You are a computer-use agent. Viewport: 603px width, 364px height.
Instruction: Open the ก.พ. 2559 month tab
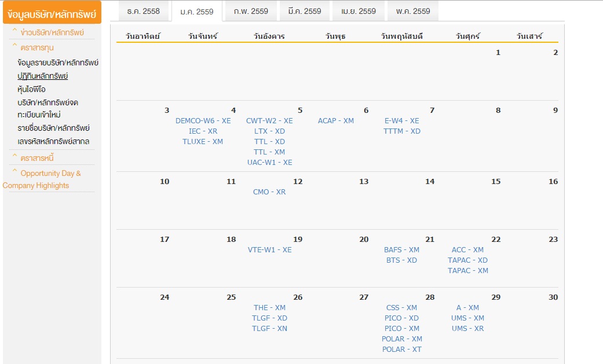[251, 11]
